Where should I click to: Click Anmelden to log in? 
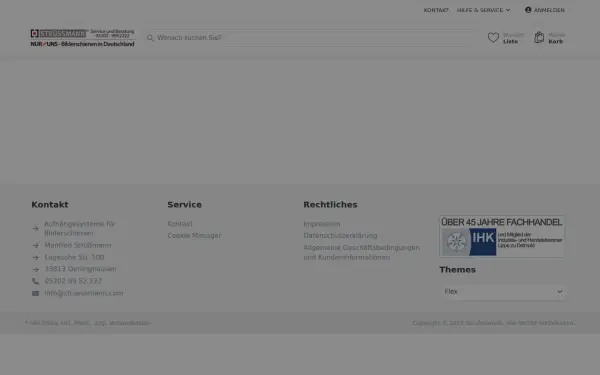click(x=549, y=10)
